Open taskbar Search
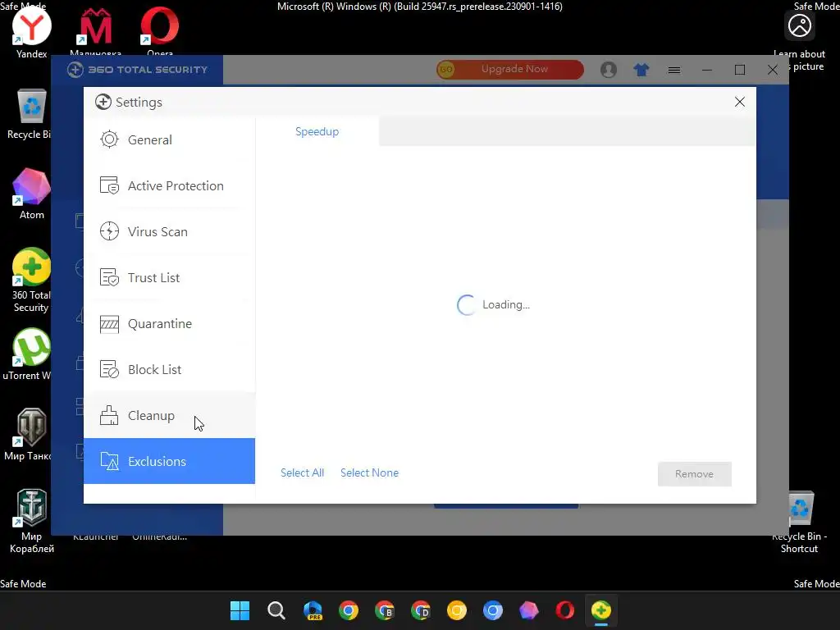 coord(276,610)
